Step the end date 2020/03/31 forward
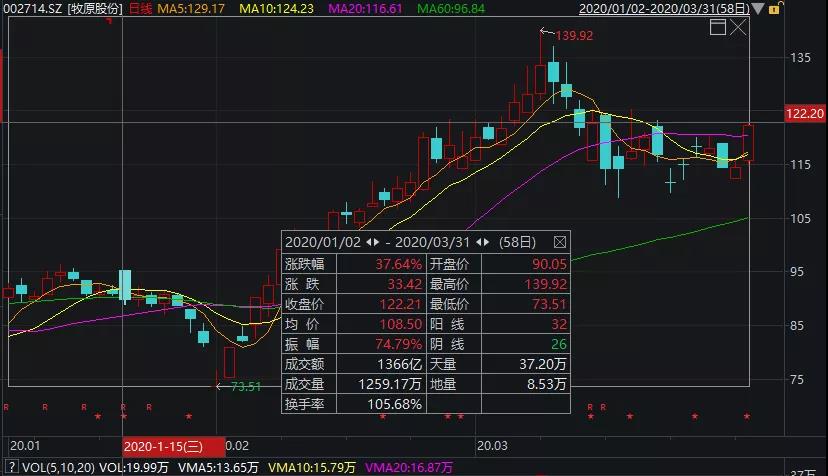Viewport: 828px width, 476px height. click(x=486, y=242)
